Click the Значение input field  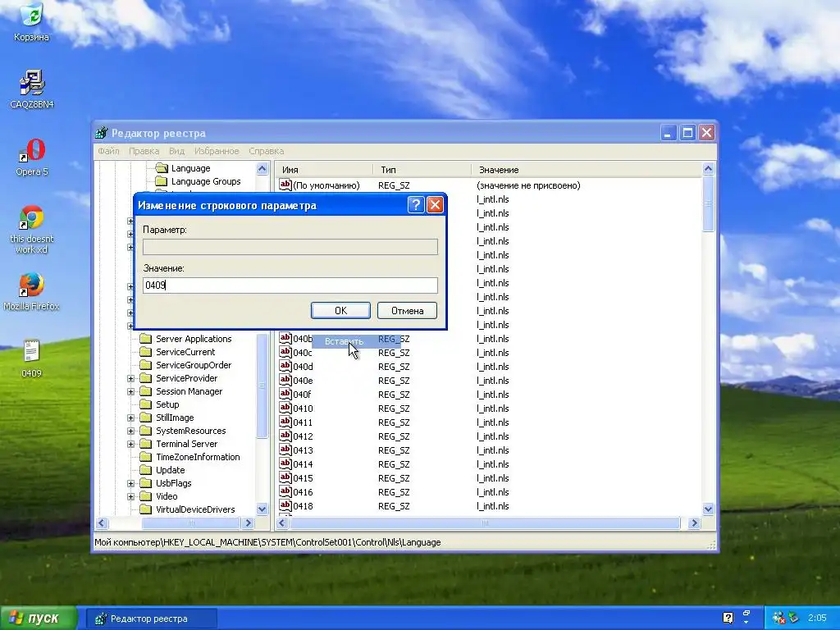point(290,285)
